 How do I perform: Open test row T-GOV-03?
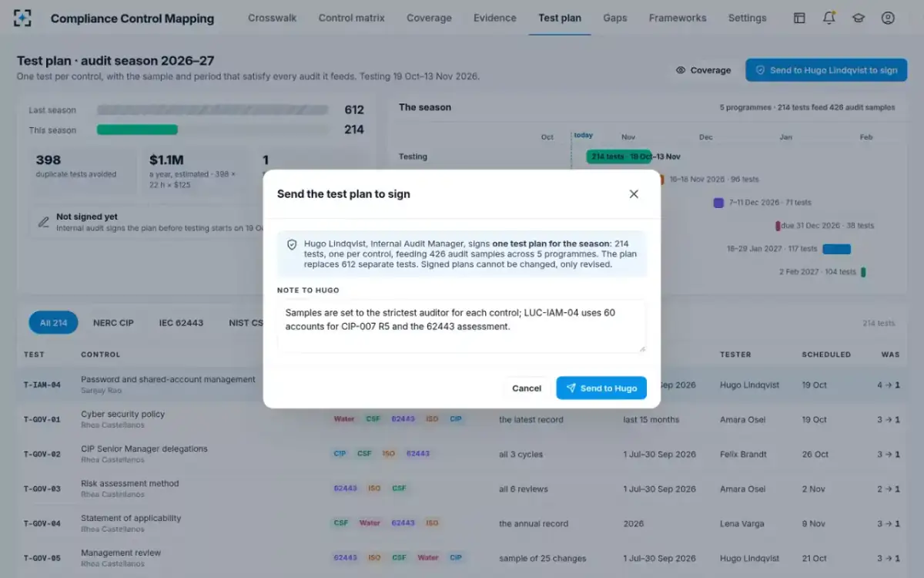coord(462,489)
